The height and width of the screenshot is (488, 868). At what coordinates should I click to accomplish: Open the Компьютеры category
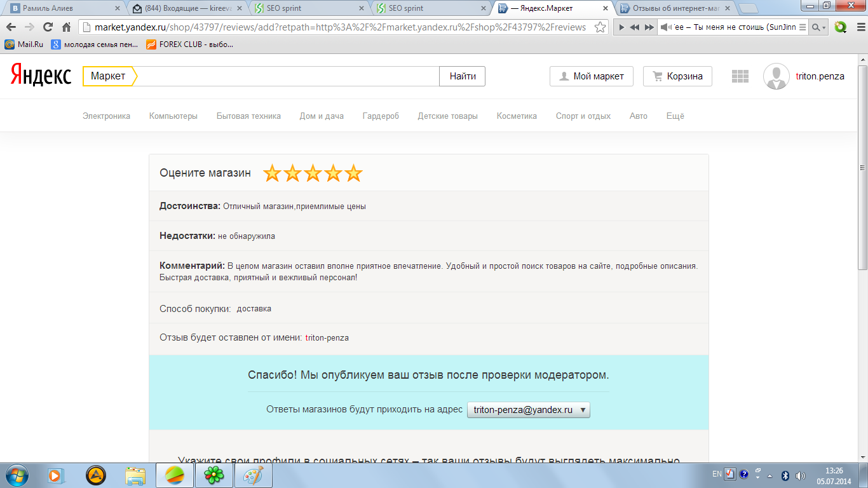pyautogui.click(x=173, y=116)
